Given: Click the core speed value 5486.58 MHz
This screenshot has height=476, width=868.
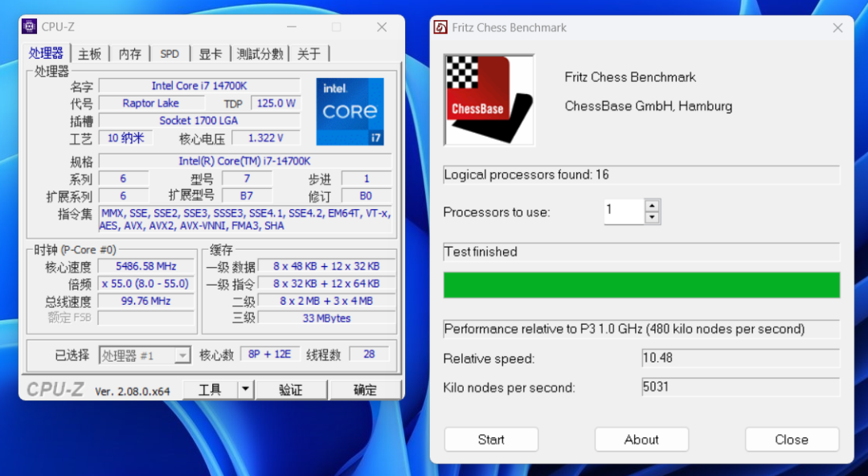Looking at the screenshot, I should [x=146, y=266].
